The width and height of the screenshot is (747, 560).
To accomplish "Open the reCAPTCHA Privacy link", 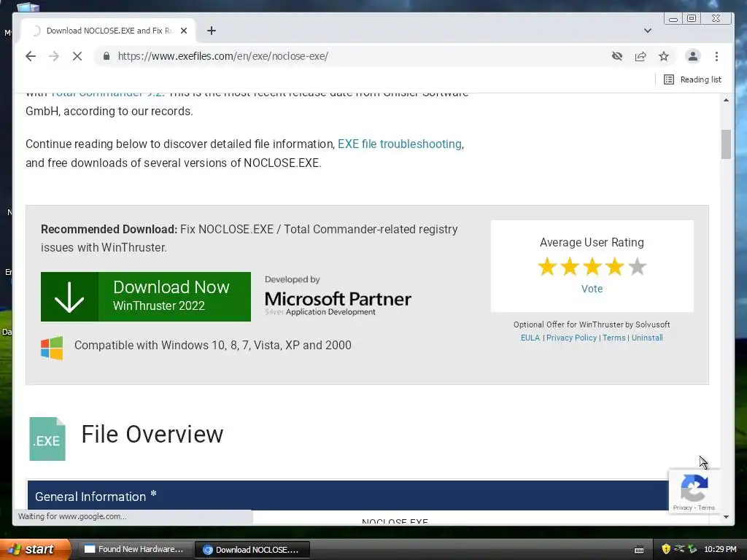I will [x=682, y=507].
